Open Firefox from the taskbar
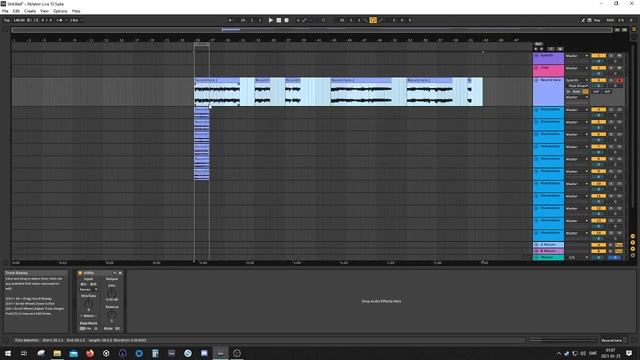The image size is (640, 360). tap(90, 353)
